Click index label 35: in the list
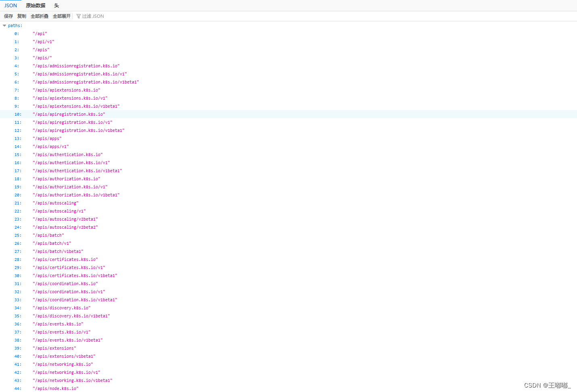577x392 pixels. 18,316
